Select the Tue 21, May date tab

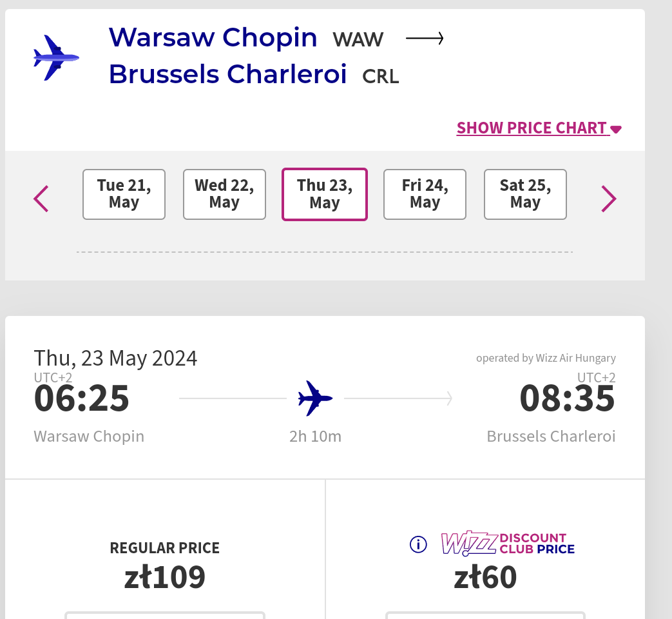pos(124,194)
